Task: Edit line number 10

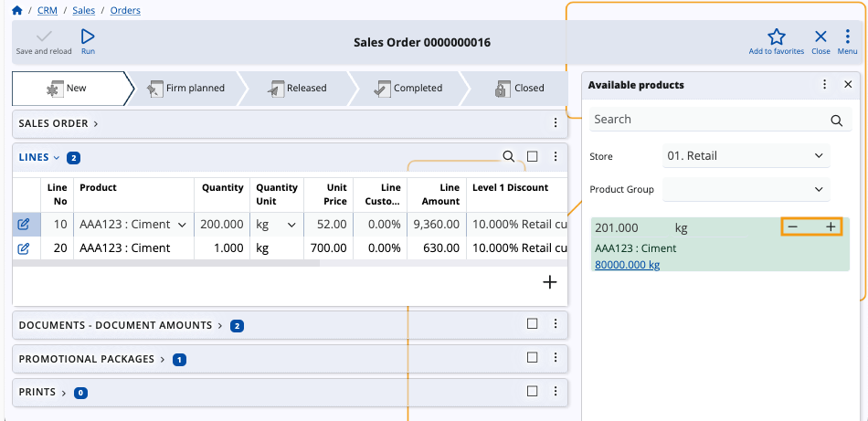Action: tap(23, 225)
